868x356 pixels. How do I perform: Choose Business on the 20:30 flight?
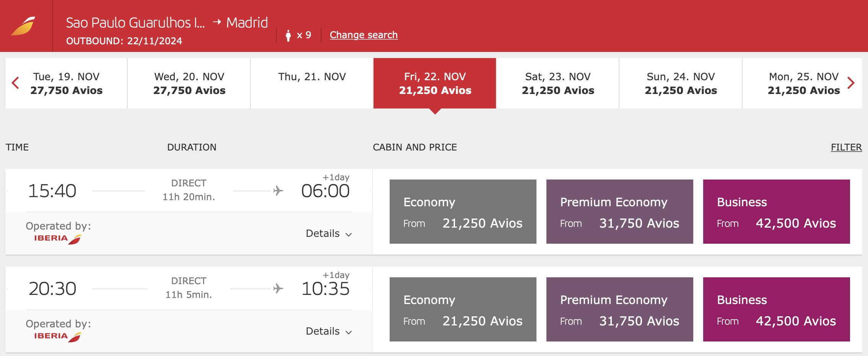pos(776,309)
